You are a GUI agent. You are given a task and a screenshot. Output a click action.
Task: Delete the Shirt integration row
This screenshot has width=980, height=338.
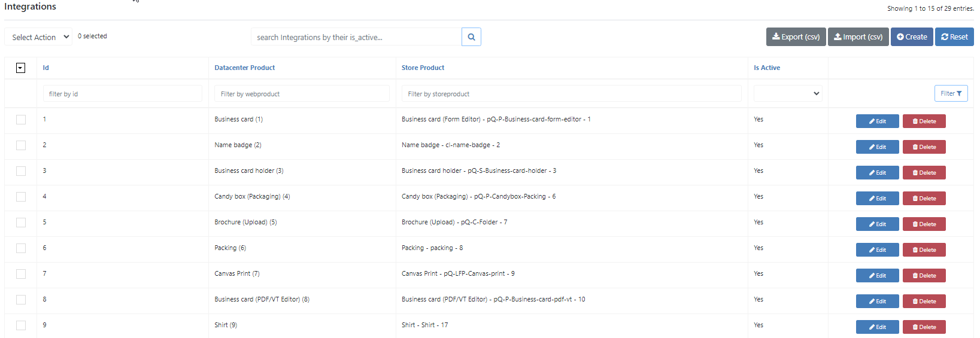pos(924,327)
